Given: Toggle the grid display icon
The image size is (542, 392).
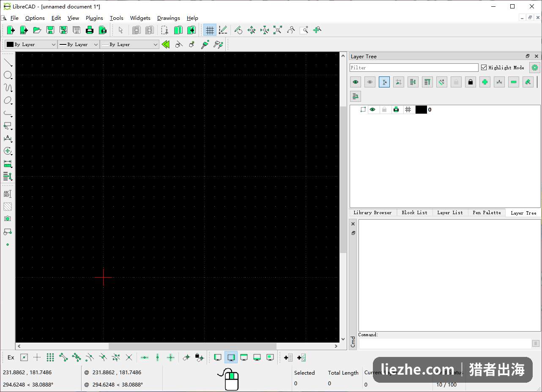Looking at the screenshot, I should pyautogui.click(x=210, y=30).
